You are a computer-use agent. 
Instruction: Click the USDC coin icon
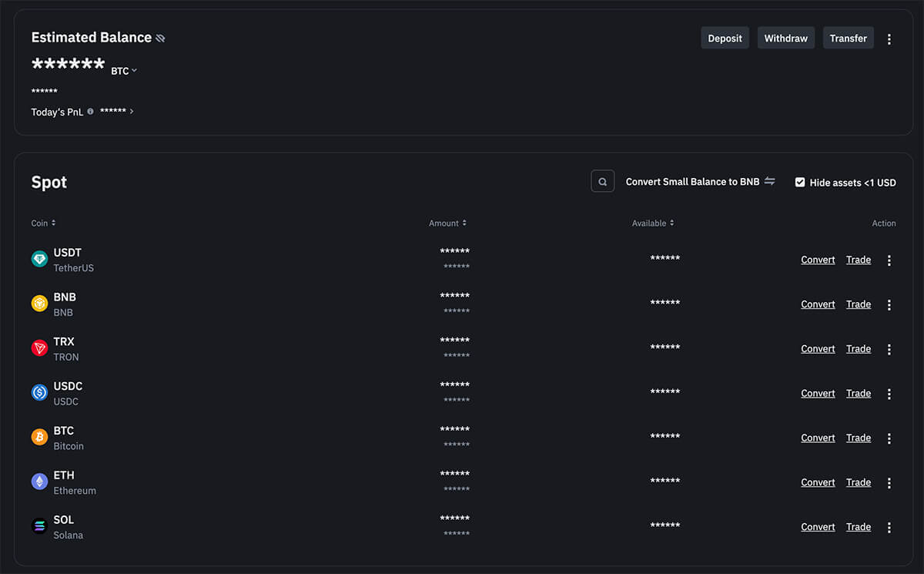pos(39,393)
